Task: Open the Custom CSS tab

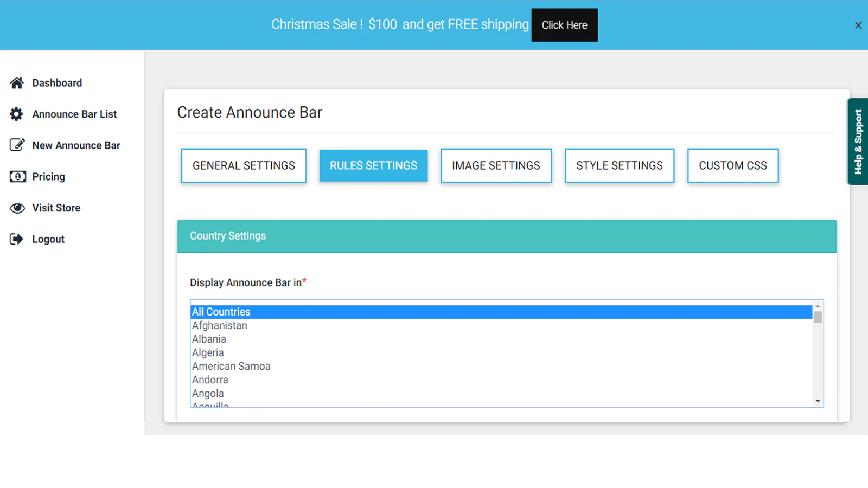Action: (732, 166)
